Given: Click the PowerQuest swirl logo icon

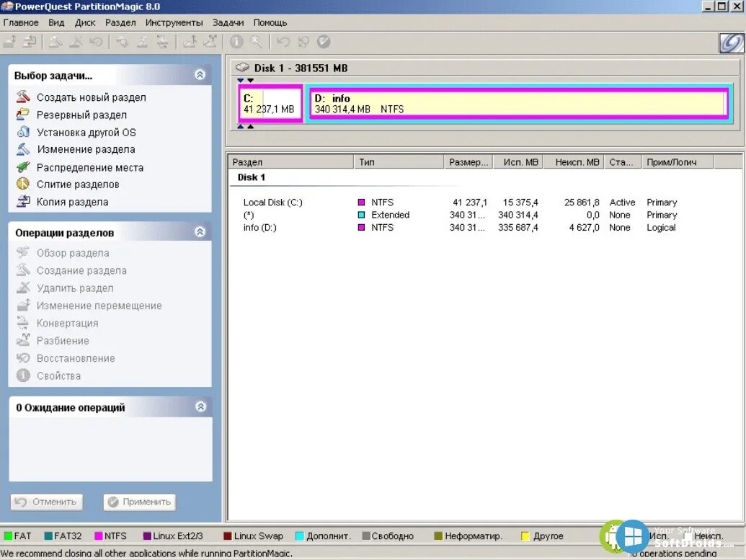Looking at the screenshot, I should [731, 43].
